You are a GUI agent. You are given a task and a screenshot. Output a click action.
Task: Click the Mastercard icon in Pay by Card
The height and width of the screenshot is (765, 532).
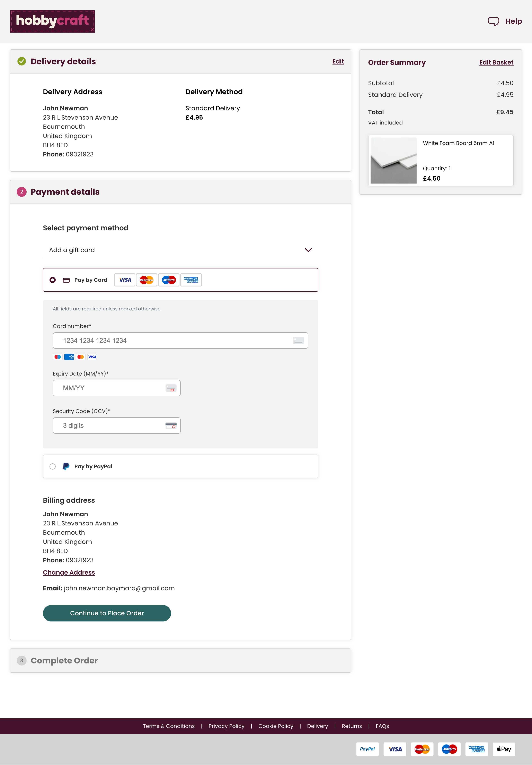(147, 280)
